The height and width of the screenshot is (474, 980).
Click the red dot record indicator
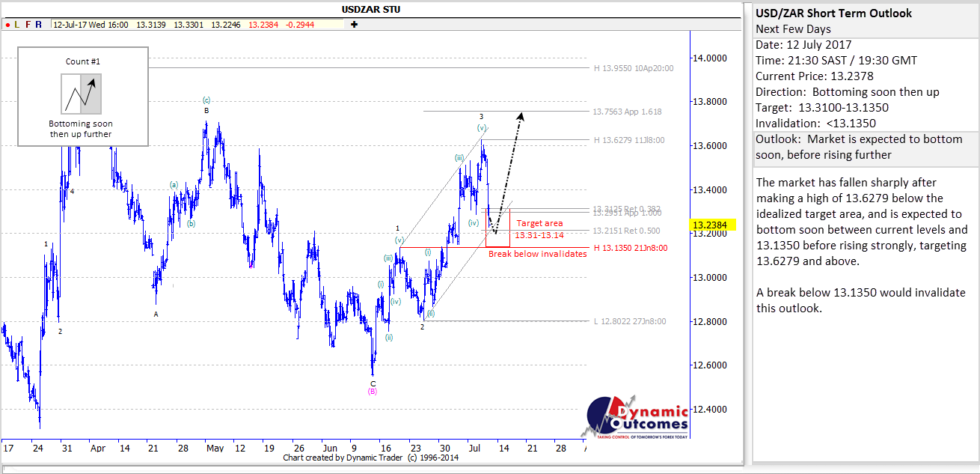[6, 25]
